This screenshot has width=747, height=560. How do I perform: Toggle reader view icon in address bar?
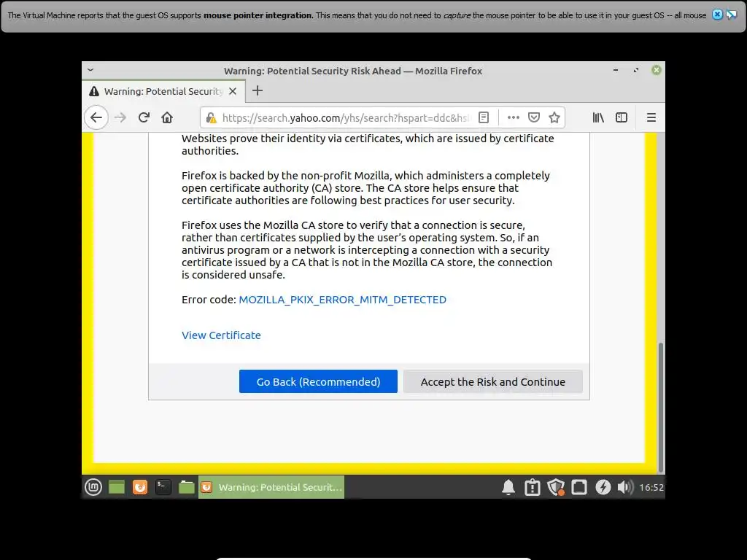pos(484,117)
